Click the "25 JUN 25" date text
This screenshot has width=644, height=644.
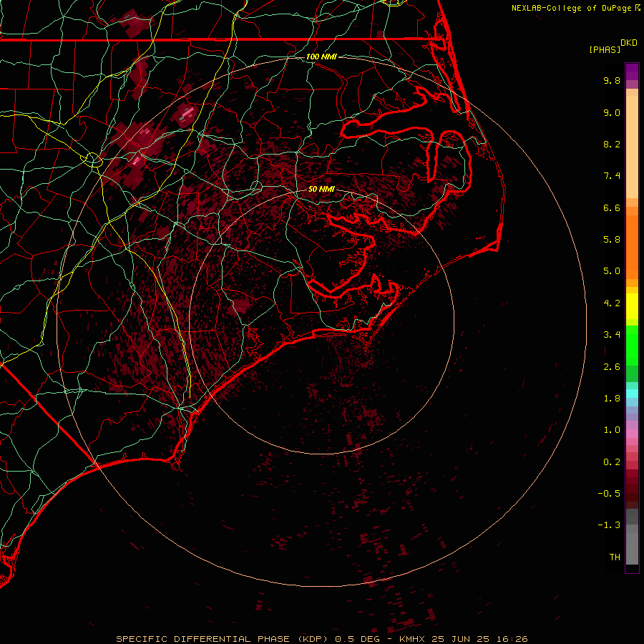(x=462, y=639)
